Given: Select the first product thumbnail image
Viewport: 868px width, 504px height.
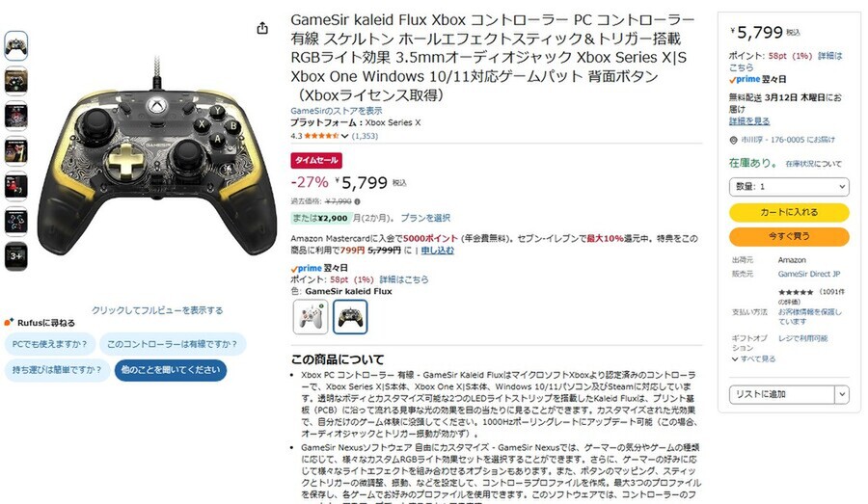Looking at the screenshot, I should (x=16, y=46).
